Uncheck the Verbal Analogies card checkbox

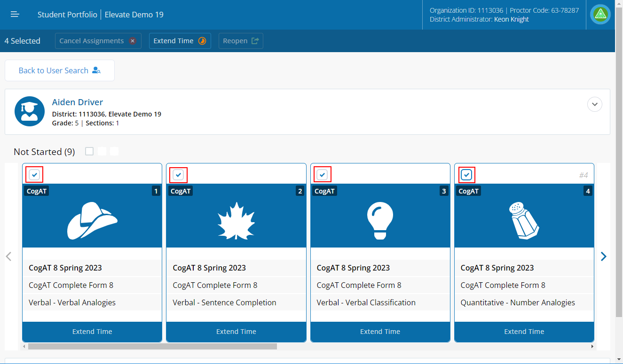[34, 175]
